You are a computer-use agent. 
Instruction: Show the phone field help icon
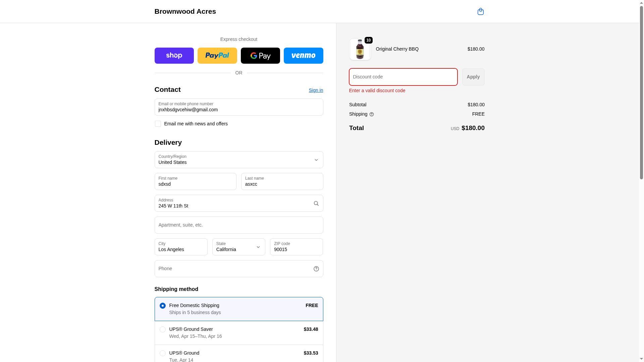[x=316, y=269]
